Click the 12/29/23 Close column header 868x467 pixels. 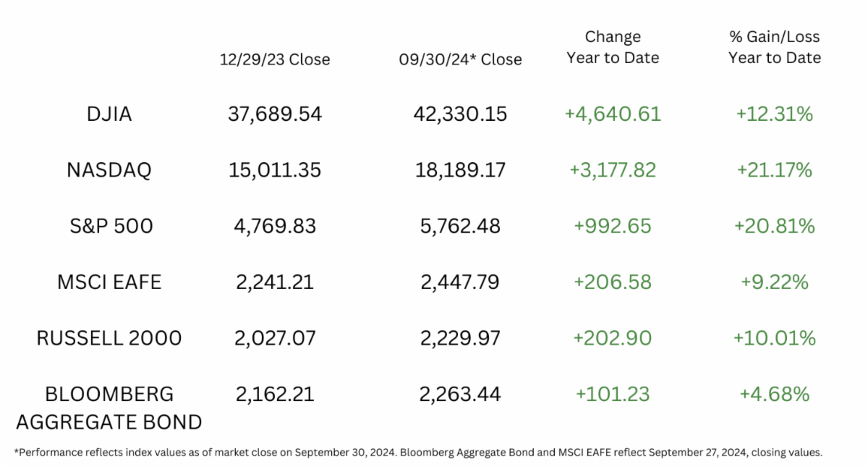tap(275, 59)
